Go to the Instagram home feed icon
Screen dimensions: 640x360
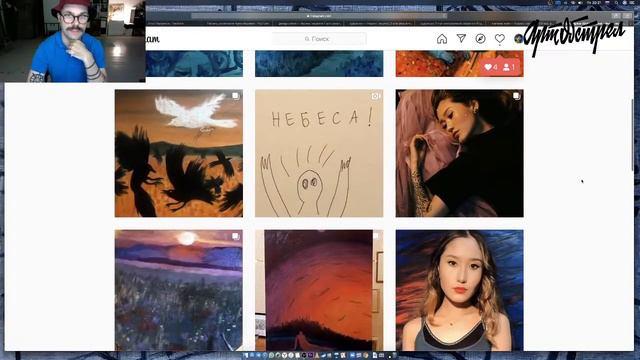[442, 39]
